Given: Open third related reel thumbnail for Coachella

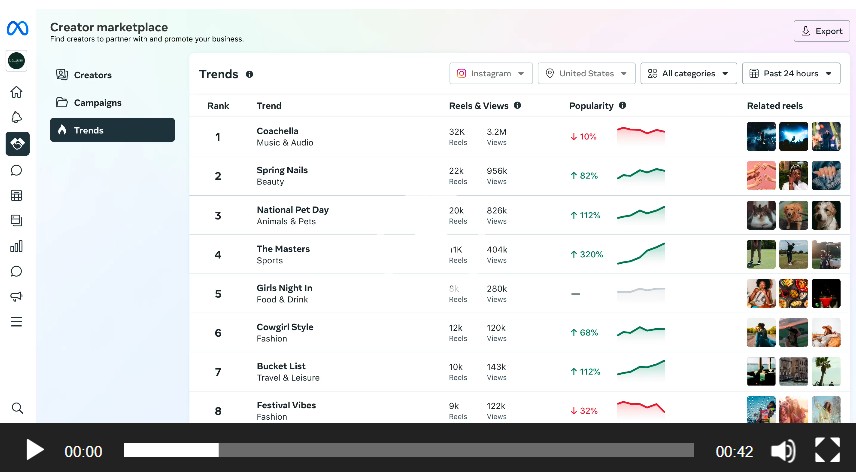Looking at the screenshot, I should click(826, 136).
